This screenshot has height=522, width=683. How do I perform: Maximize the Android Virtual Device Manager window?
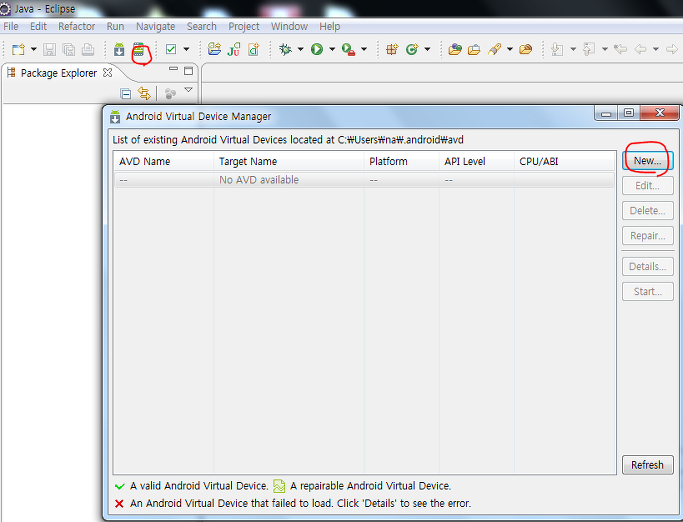629,113
